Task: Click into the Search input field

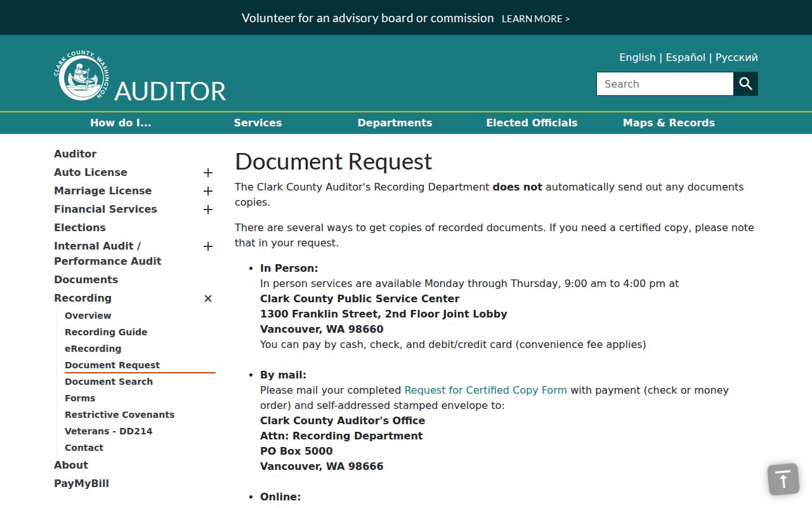Action: [665, 84]
